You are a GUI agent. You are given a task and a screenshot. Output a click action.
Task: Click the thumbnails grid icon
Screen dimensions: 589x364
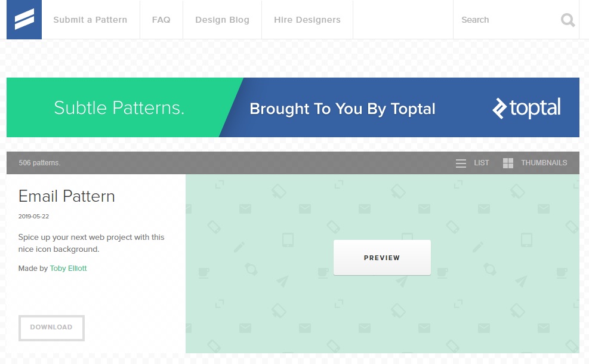(508, 163)
